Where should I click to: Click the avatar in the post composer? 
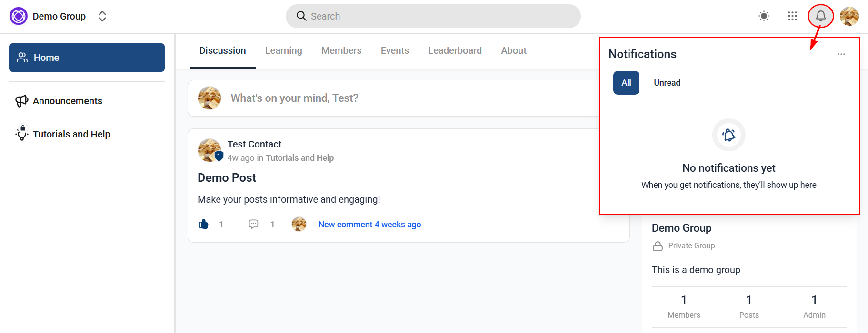210,98
